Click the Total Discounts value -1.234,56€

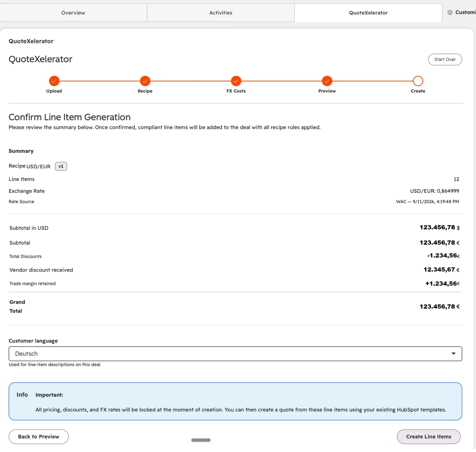point(443,255)
